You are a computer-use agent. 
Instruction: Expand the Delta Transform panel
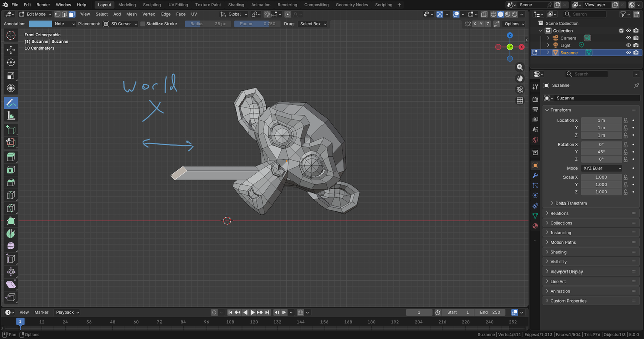tap(571, 204)
